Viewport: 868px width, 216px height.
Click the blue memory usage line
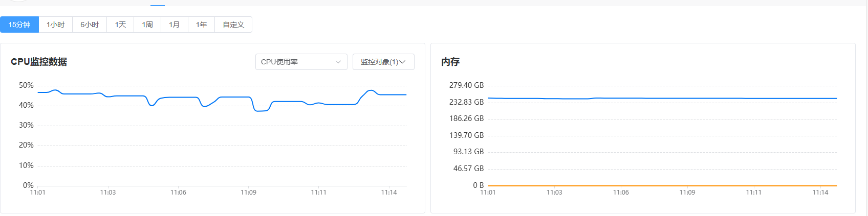[662, 98]
